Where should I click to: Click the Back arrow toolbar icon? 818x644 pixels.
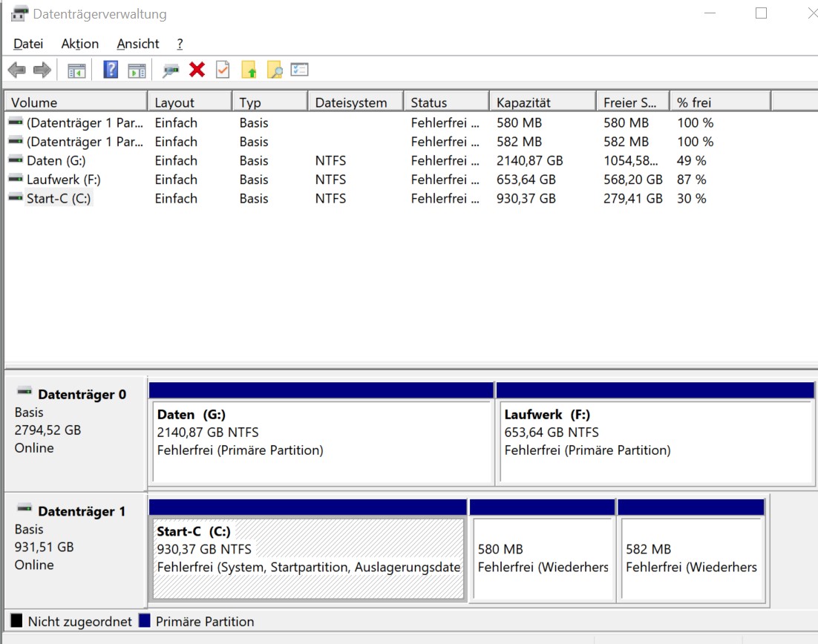pyautogui.click(x=16, y=69)
